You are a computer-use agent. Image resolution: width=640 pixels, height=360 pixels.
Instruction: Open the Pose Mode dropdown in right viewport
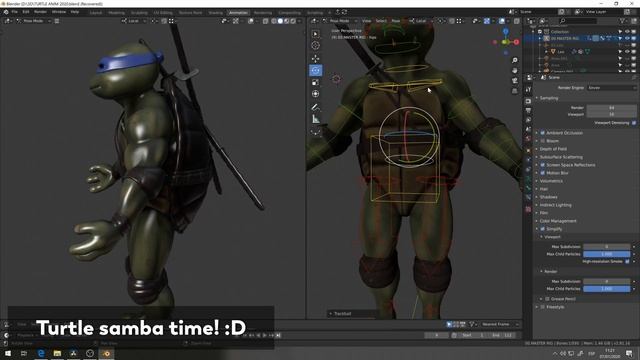339,21
